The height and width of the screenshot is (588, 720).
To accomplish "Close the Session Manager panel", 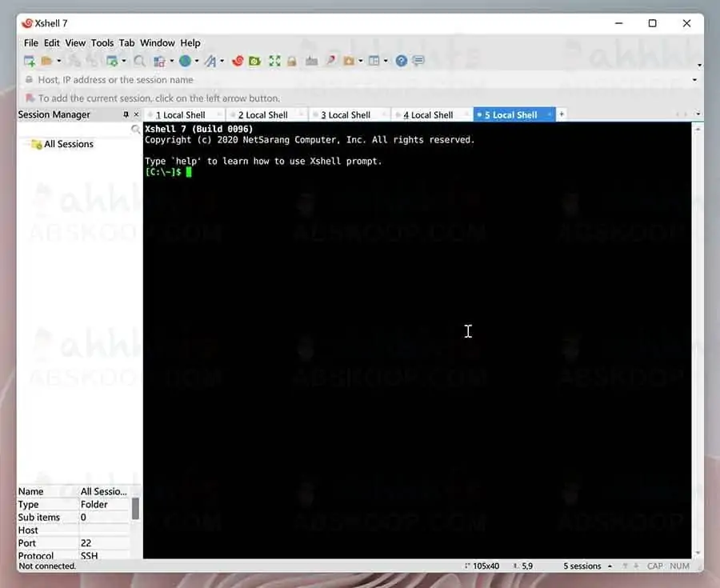I will coord(136,114).
